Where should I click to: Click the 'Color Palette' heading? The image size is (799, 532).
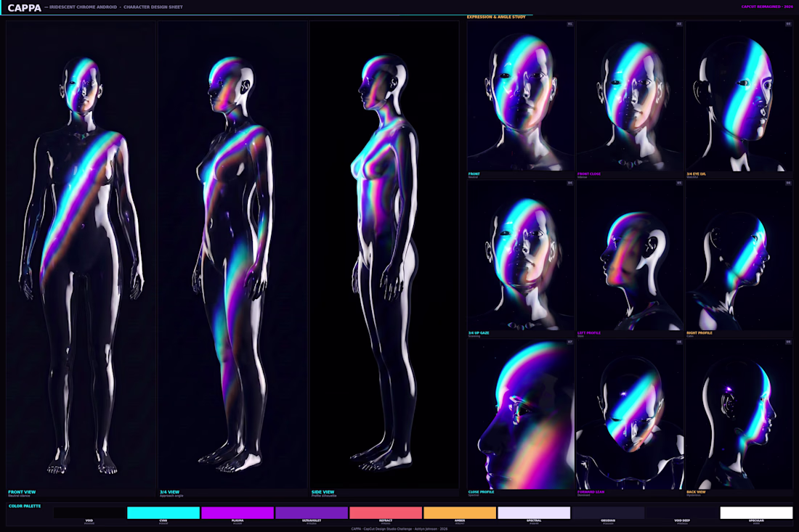pyautogui.click(x=25, y=506)
